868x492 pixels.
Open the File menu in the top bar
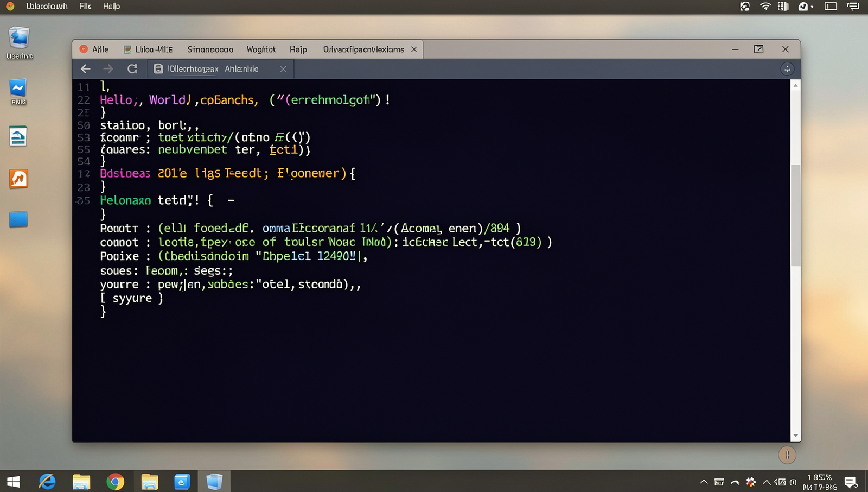pos(85,7)
